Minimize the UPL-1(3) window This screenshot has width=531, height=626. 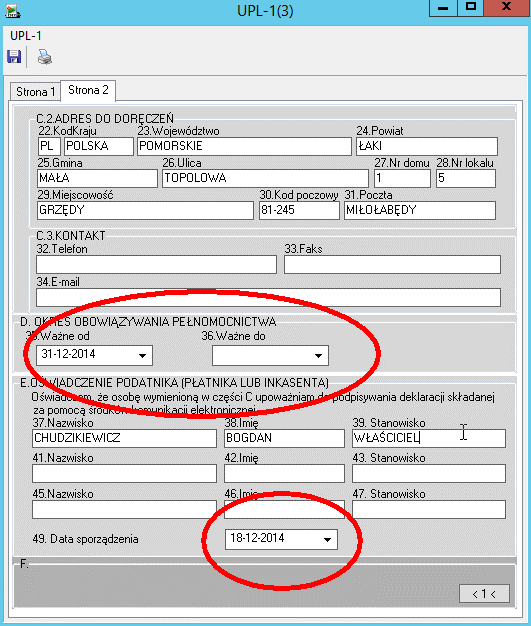point(443,8)
